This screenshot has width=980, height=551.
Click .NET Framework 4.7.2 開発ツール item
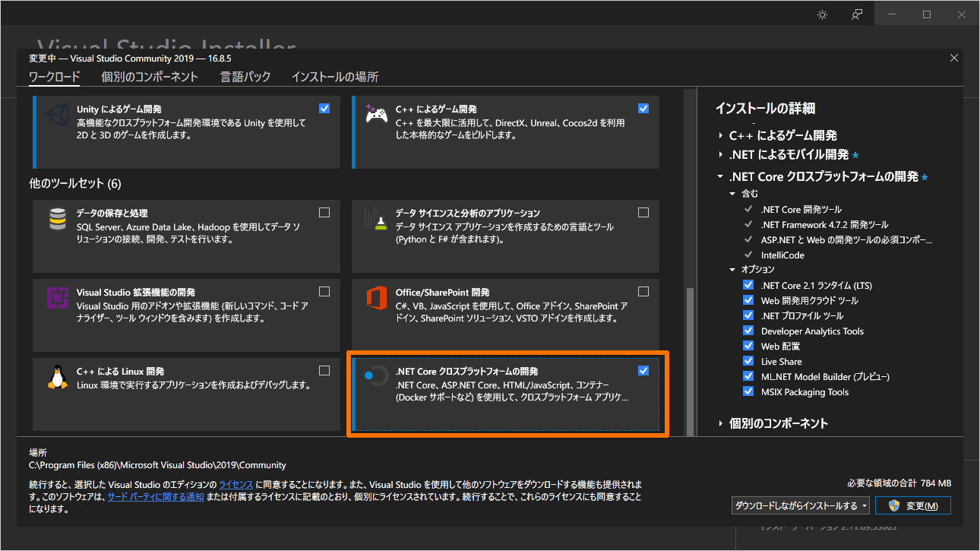(x=824, y=224)
